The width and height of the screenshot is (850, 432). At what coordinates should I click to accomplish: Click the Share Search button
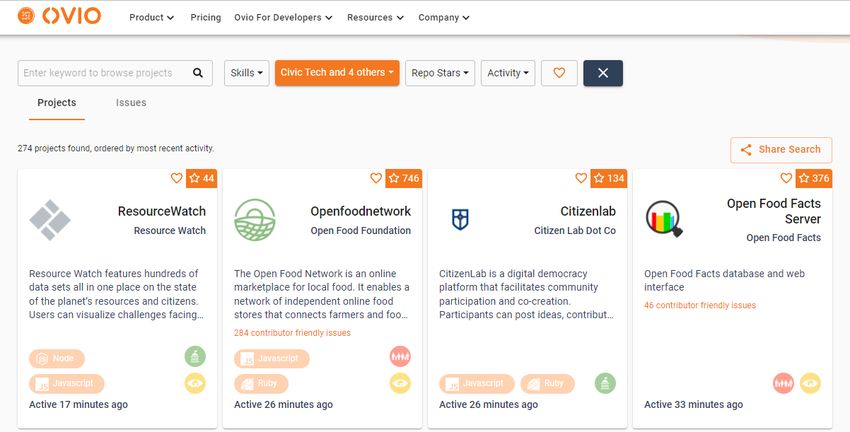pos(781,150)
